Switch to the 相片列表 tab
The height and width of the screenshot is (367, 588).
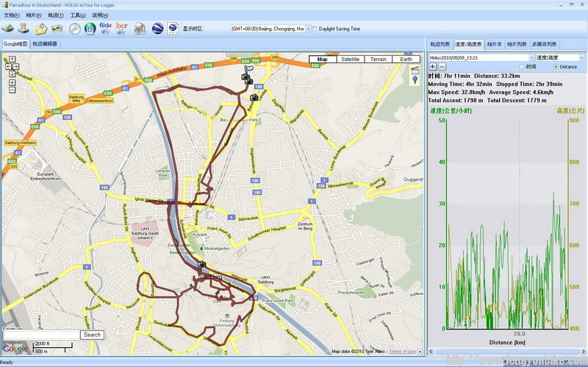pyautogui.click(x=517, y=44)
